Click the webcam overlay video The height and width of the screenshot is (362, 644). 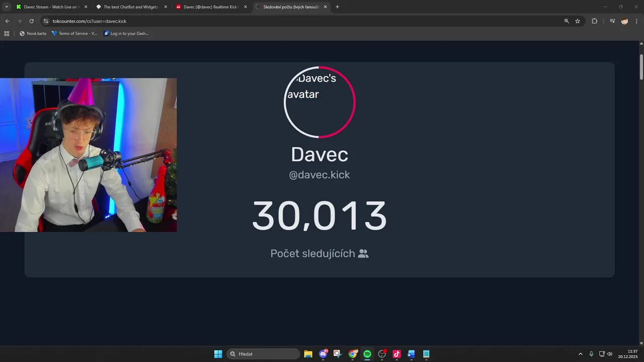(x=88, y=155)
